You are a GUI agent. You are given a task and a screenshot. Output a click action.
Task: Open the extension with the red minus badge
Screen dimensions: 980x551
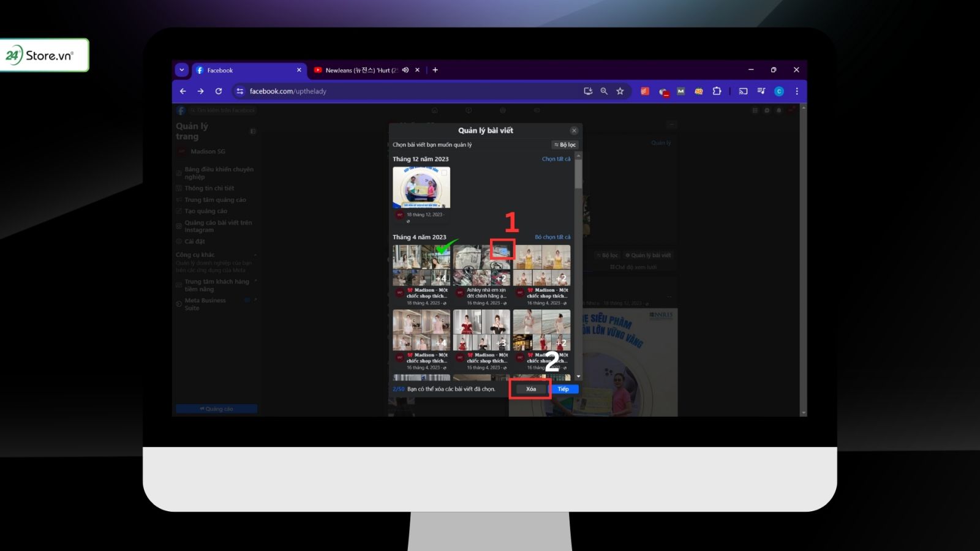[x=663, y=92]
